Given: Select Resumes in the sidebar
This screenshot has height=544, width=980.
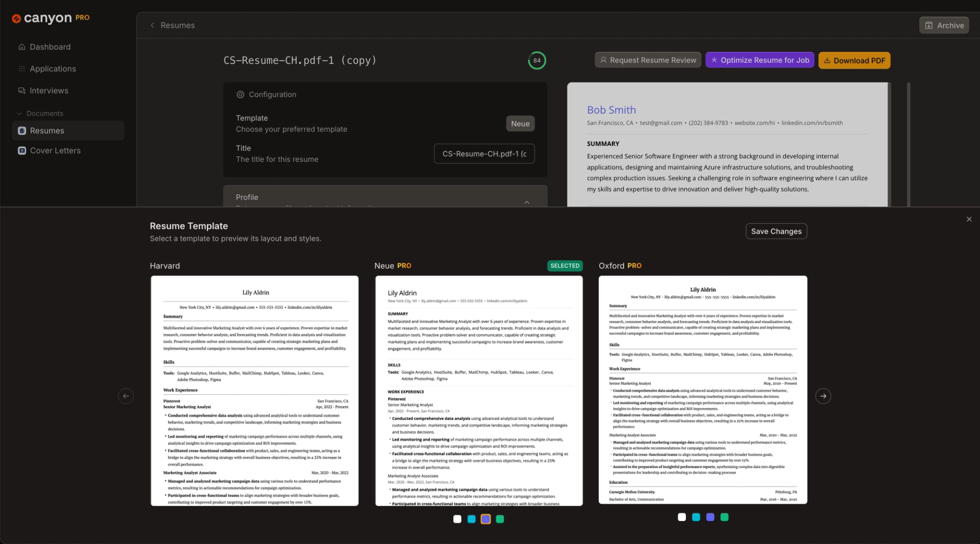Looking at the screenshot, I should pyautogui.click(x=67, y=131).
